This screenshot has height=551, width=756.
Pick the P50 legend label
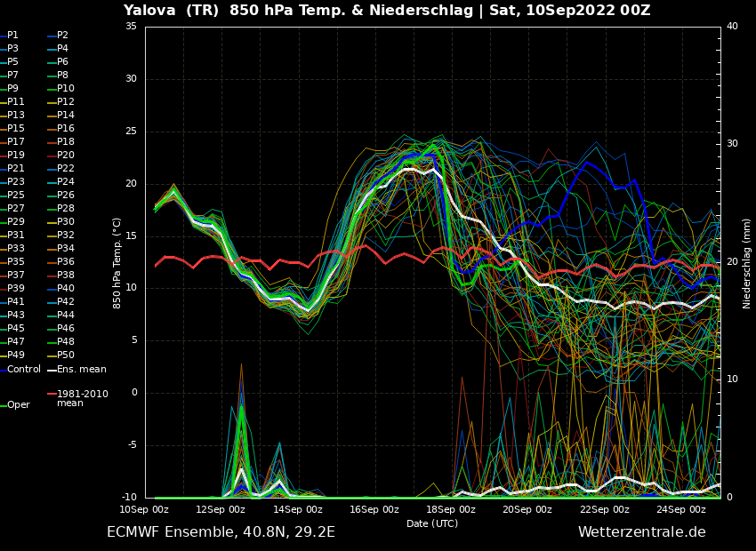click(x=66, y=355)
